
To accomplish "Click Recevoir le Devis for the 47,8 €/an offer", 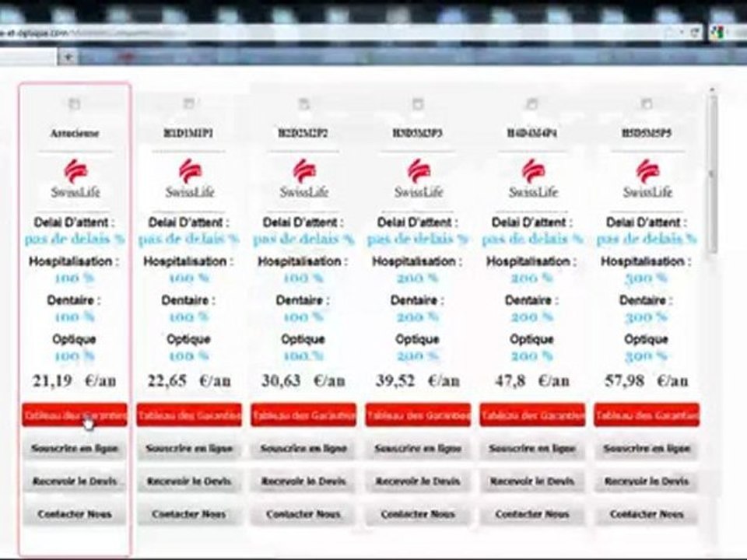I will click(532, 481).
